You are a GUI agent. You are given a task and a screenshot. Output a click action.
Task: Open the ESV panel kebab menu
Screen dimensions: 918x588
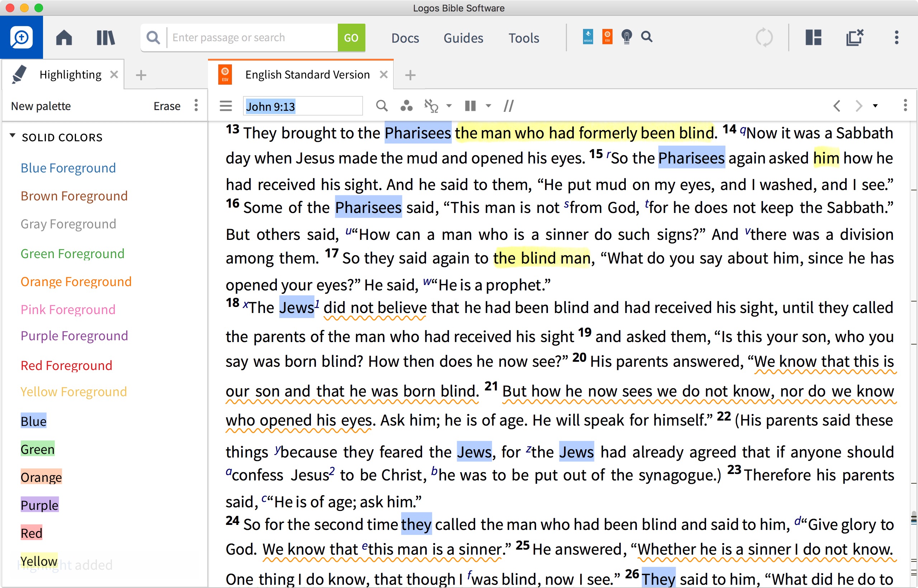click(905, 105)
